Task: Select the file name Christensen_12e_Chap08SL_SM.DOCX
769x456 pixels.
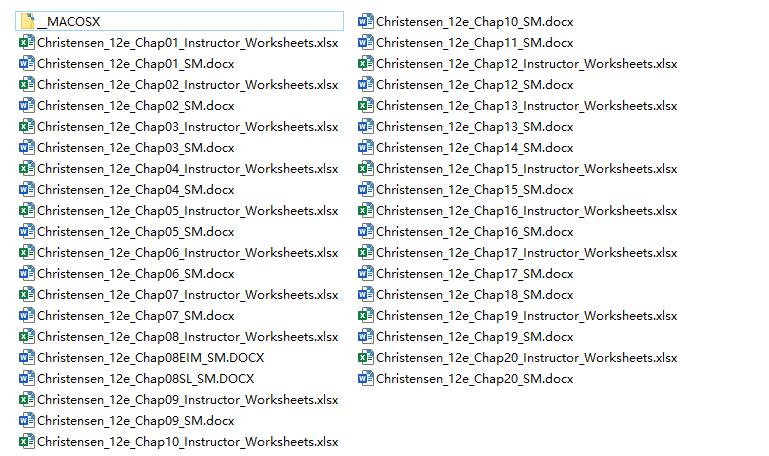Action: pyautogui.click(x=146, y=379)
